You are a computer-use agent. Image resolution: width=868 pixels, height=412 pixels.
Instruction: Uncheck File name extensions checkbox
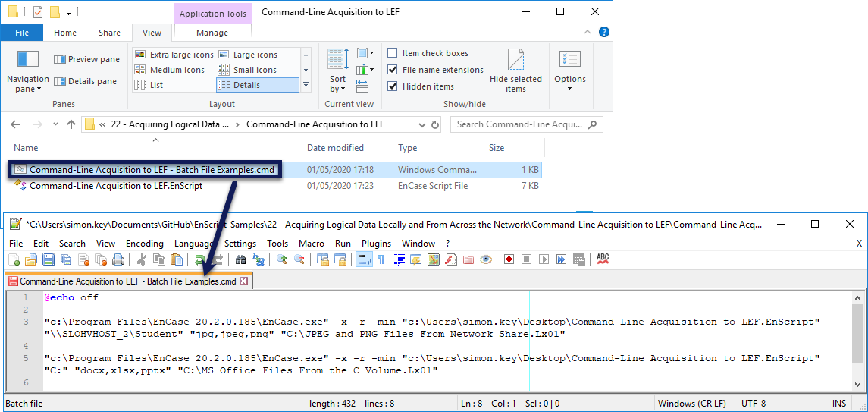[436, 70]
